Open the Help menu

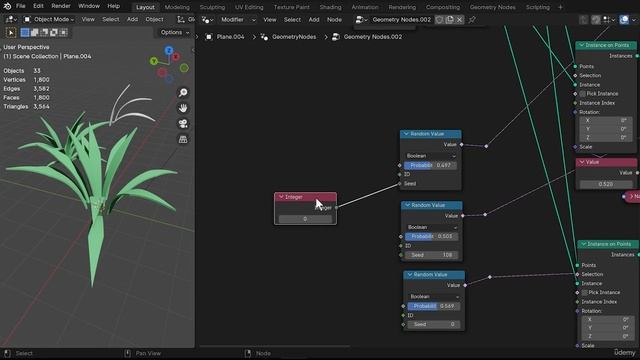click(x=113, y=6)
